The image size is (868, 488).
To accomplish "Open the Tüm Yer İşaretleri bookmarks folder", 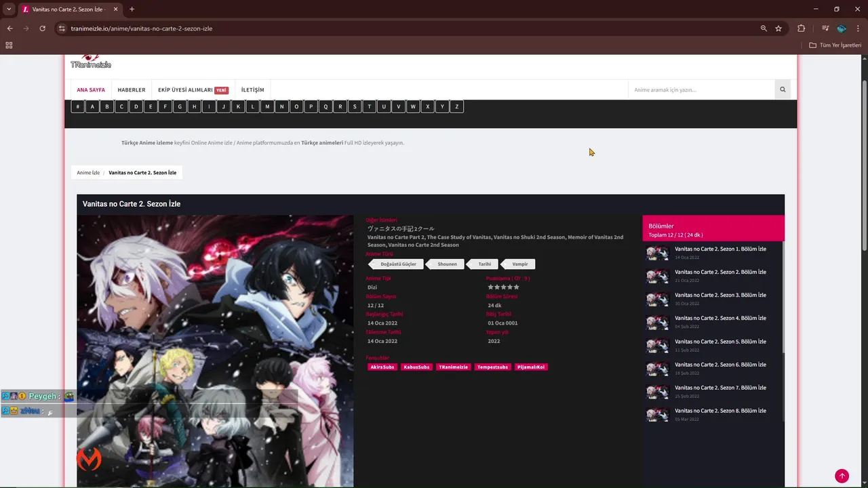I will (x=835, y=45).
